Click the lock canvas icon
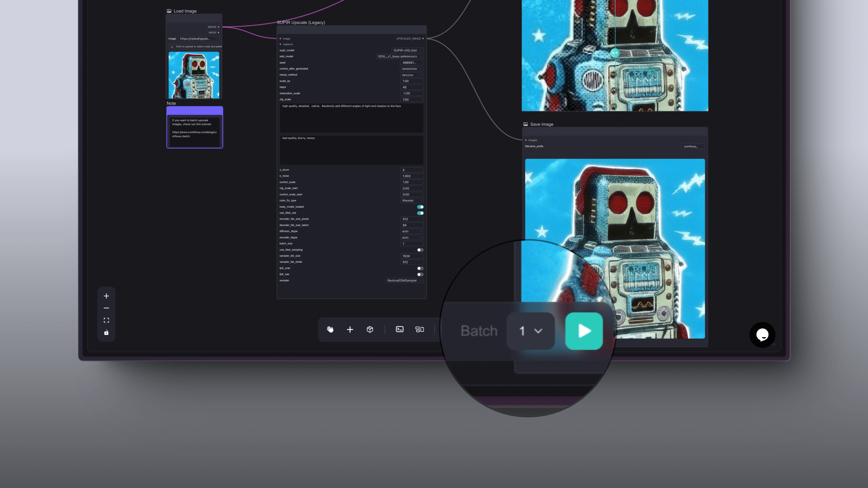Viewport: 868px width, 488px height. pos(106,332)
